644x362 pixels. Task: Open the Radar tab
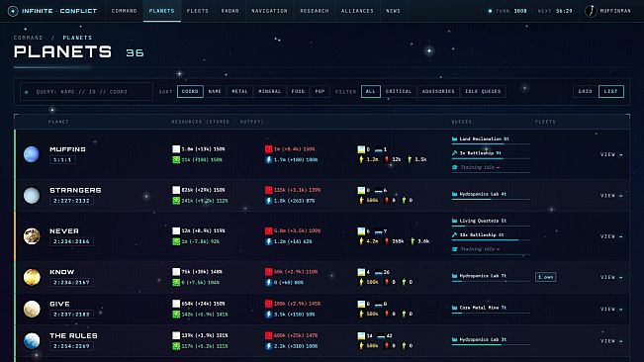point(230,11)
